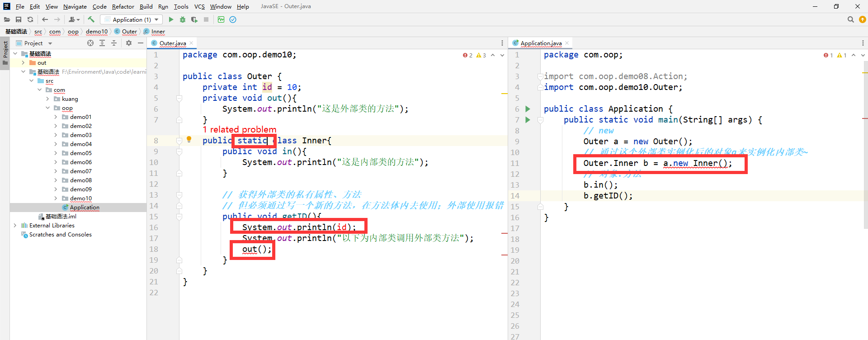Open the Tools menu
The height and width of the screenshot is (340, 868).
click(181, 6)
